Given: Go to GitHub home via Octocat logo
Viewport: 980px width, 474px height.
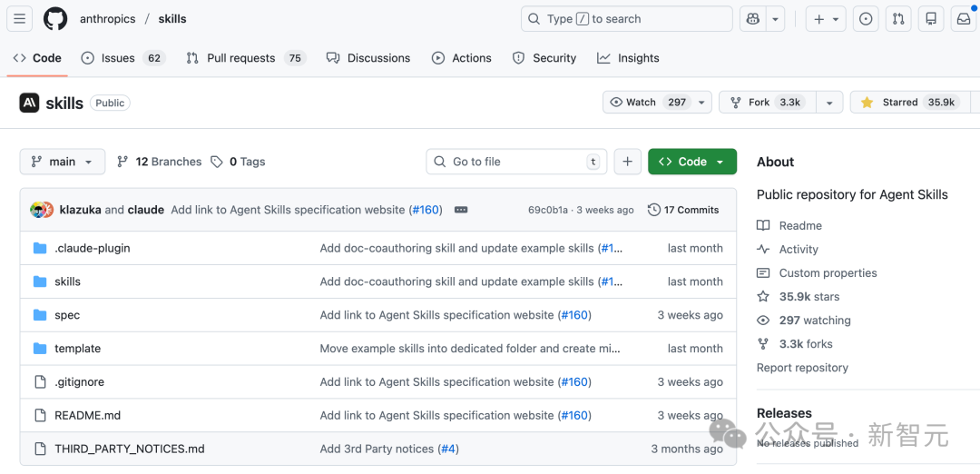Looking at the screenshot, I should (x=55, y=19).
